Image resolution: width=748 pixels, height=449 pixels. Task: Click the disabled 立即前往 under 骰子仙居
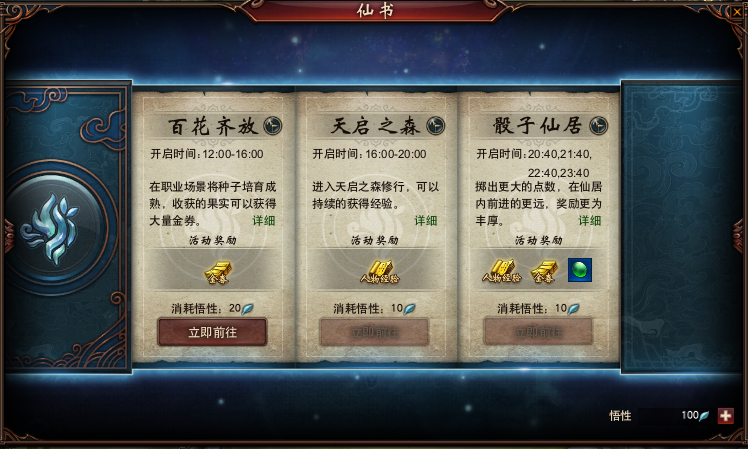(538, 332)
